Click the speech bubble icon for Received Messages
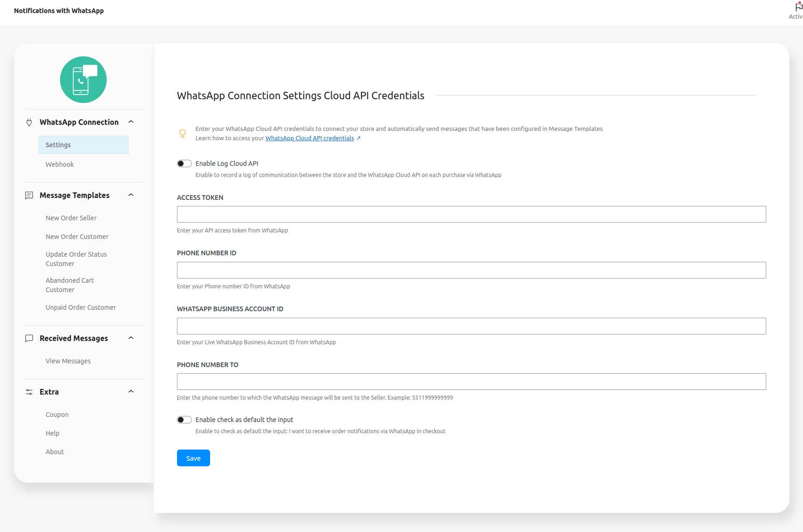This screenshot has width=803, height=532. (x=29, y=338)
